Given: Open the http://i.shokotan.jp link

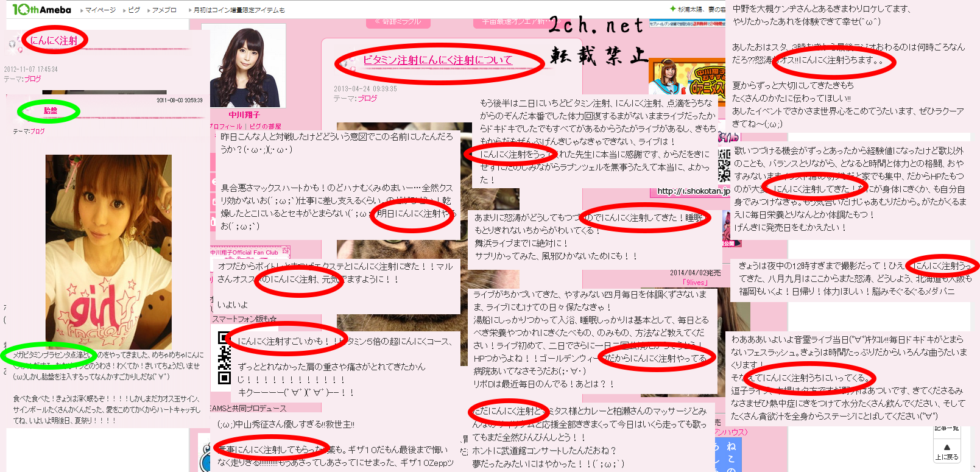Looking at the screenshot, I should click(693, 191).
